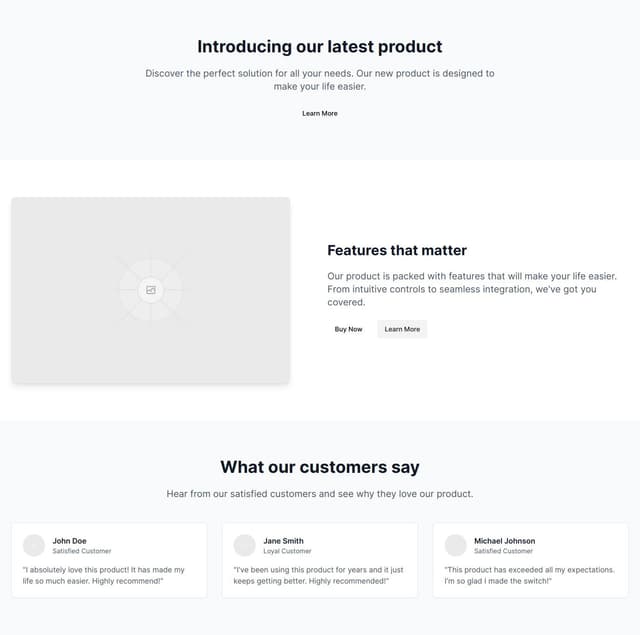Click the image placeholder icon
Viewport: 640px width, 635px height.
151,290
